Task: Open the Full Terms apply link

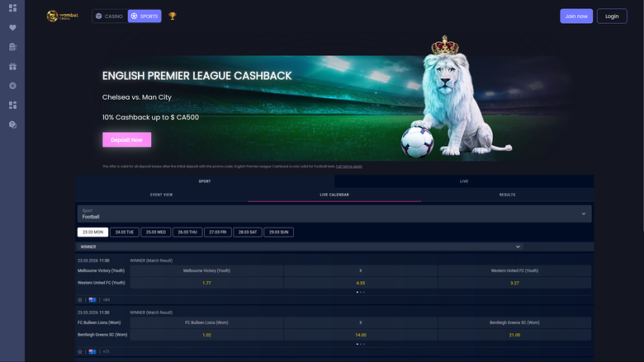Action: [349, 167]
